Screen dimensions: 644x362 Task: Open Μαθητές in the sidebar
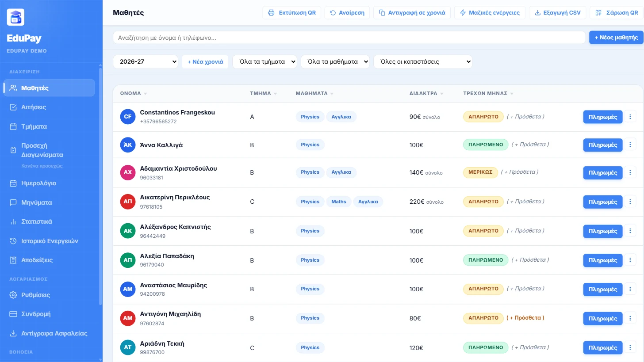(49, 88)
